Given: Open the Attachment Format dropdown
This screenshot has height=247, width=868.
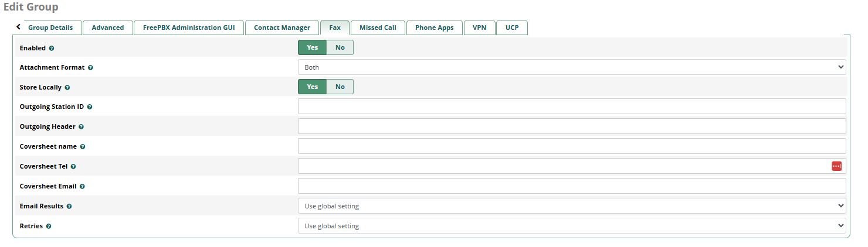Looking at the screenshot, I should pyautogui.click(x=571, y=67).
